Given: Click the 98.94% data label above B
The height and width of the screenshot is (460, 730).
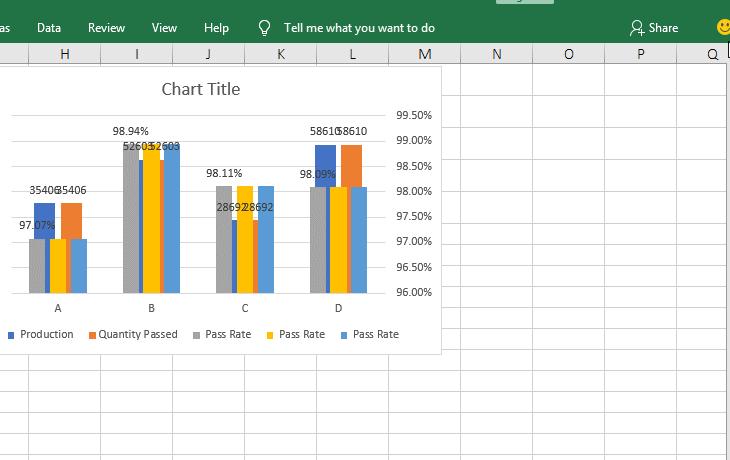Looking at the screenshot, I should [x=130, y=131].
